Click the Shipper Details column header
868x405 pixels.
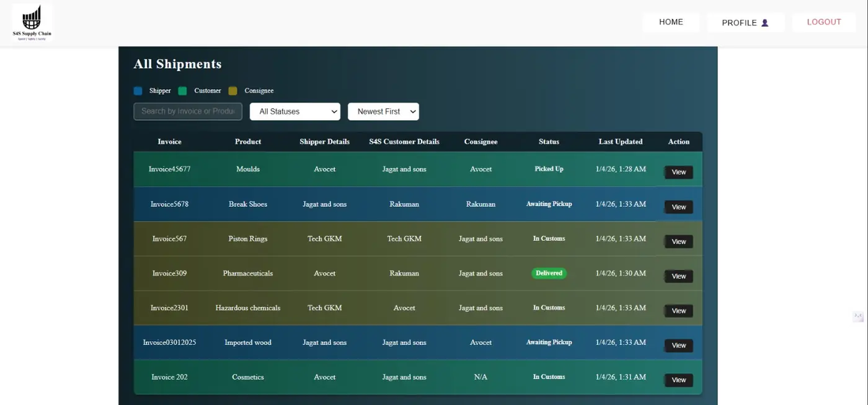[324, 142]
